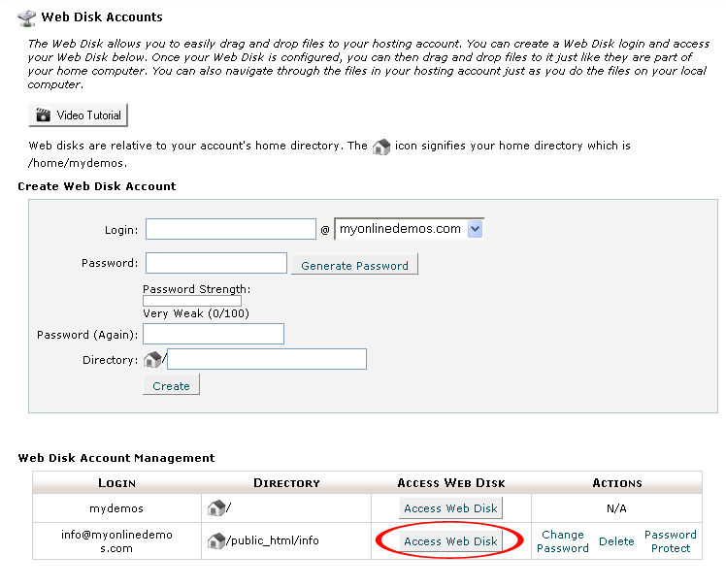726x588 pixels.
Task: Click the home icon in mydemos row
Action: pyautogui.click(x=216, y=507)
